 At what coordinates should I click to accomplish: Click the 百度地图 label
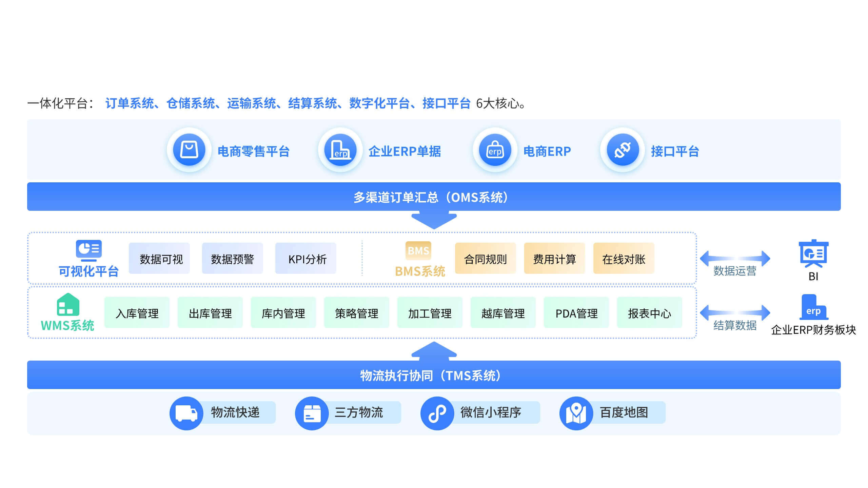coord(624,412)
